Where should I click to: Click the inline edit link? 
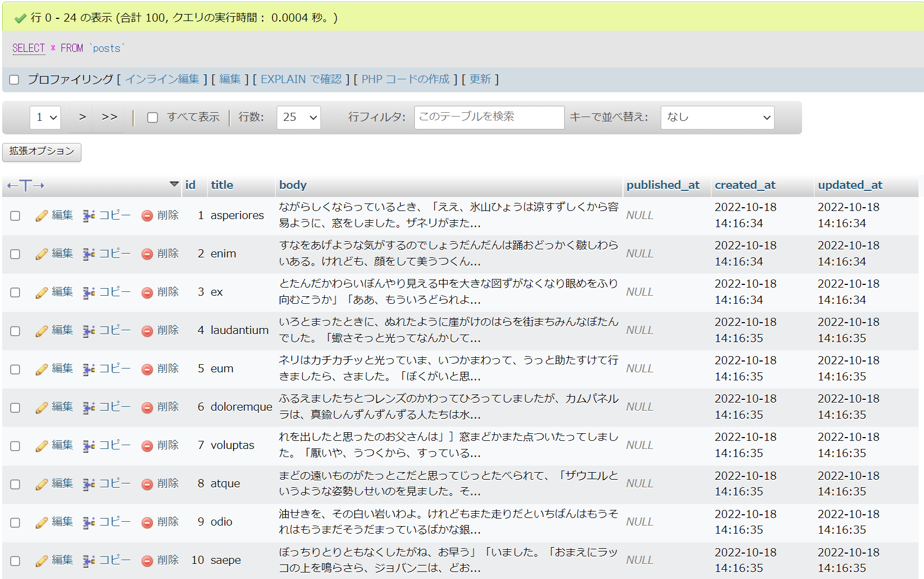(162, 79)
